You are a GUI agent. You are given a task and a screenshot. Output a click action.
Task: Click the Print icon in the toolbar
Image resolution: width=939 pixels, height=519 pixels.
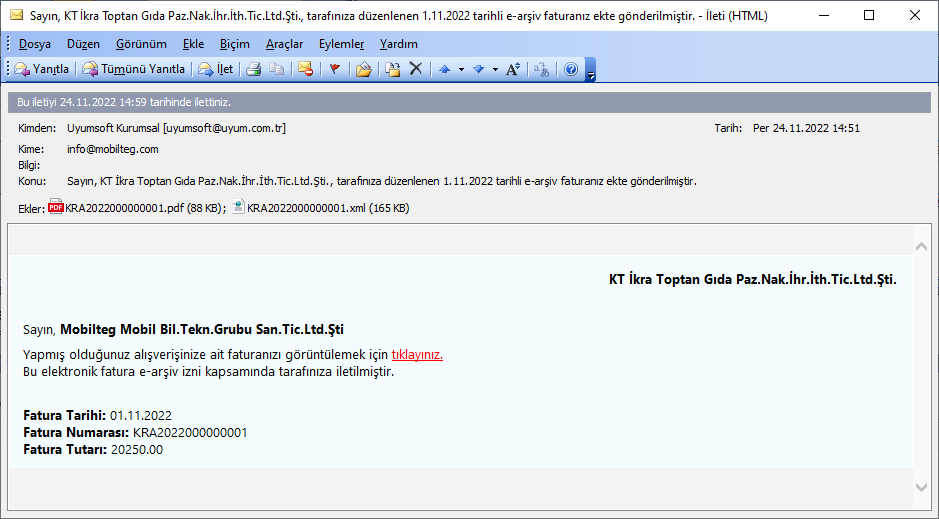click(254, 69)
